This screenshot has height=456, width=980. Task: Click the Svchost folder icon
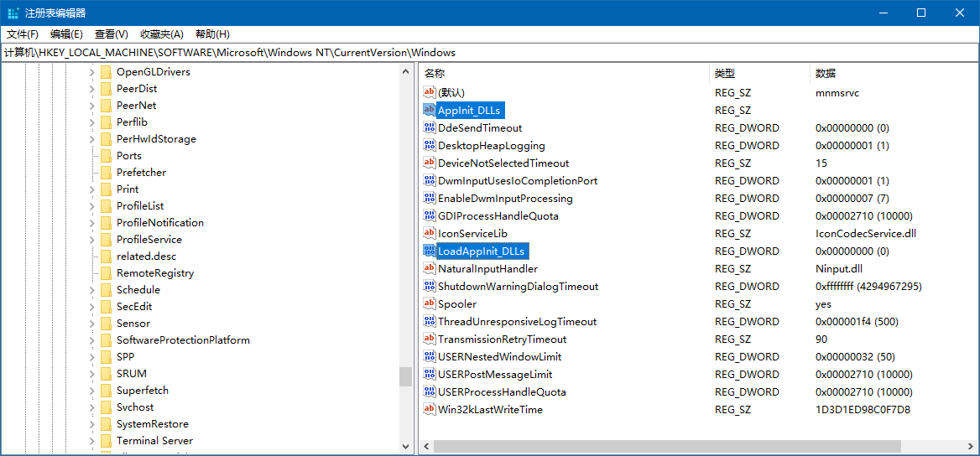pos(106,407)
